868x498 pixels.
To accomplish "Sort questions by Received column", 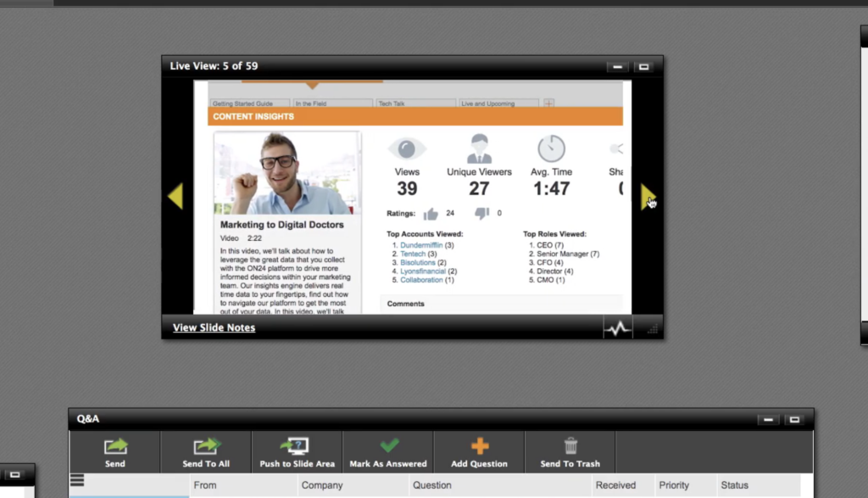I will tap(615, 485).
